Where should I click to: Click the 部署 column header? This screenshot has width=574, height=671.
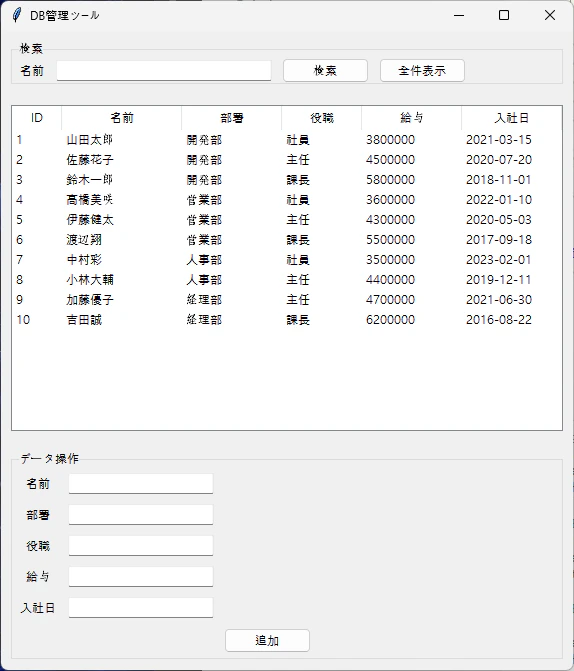[232, 118]
